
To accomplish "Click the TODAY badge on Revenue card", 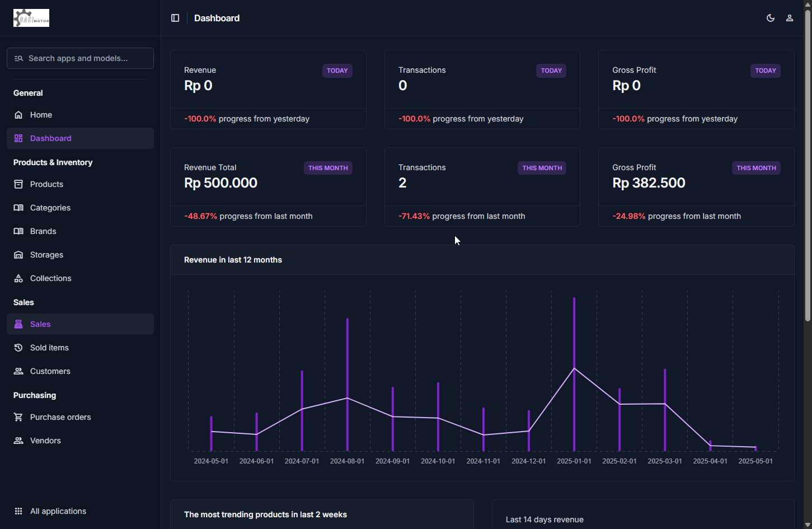I will [x=337, y=71].
